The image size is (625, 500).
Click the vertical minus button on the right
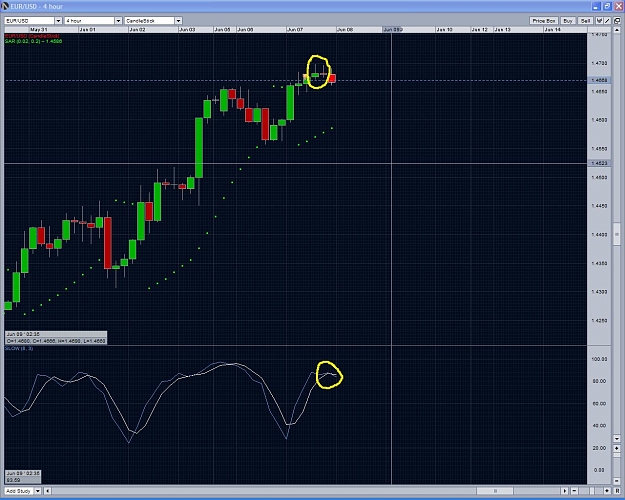pos(617,480)
